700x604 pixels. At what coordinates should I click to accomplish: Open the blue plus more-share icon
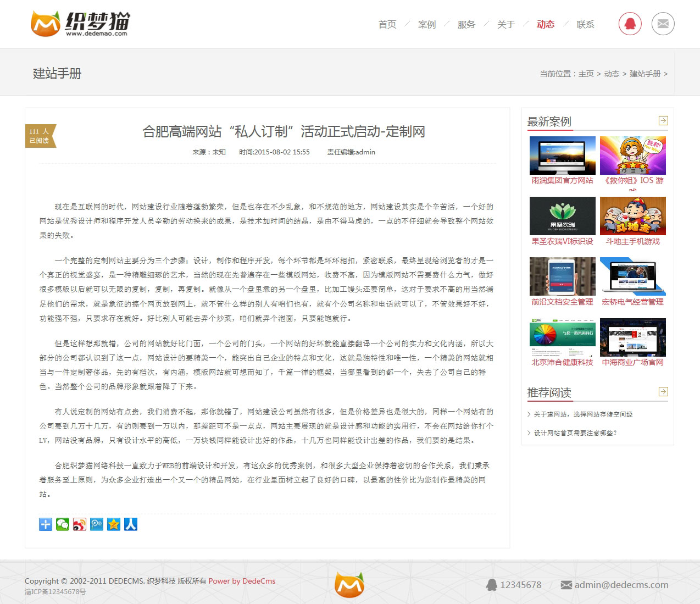46,524
